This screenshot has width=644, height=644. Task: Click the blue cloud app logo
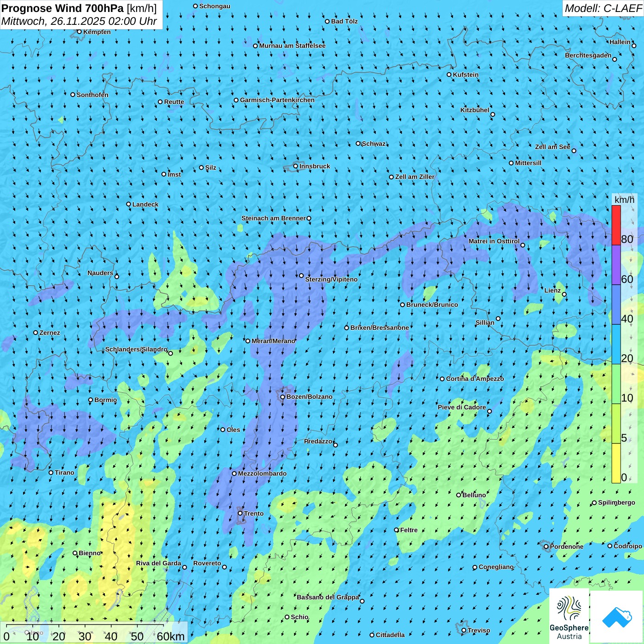pyautogui.click(x=617, y=616)
